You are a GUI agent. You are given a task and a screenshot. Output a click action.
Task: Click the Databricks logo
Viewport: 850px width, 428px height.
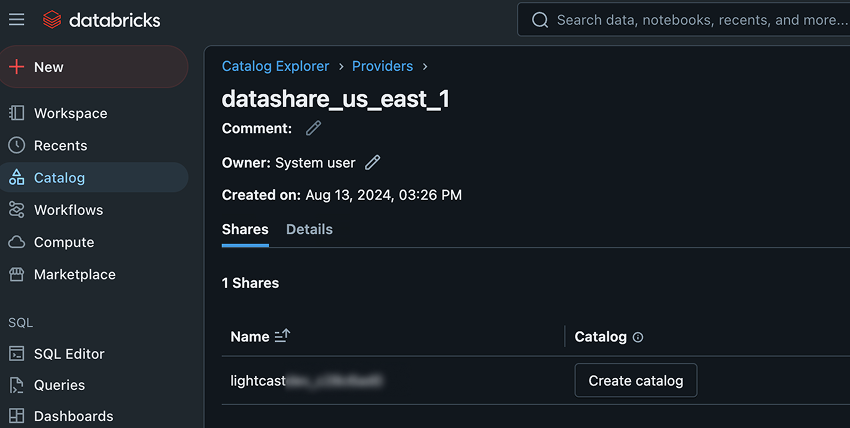(x=101, y=20)
